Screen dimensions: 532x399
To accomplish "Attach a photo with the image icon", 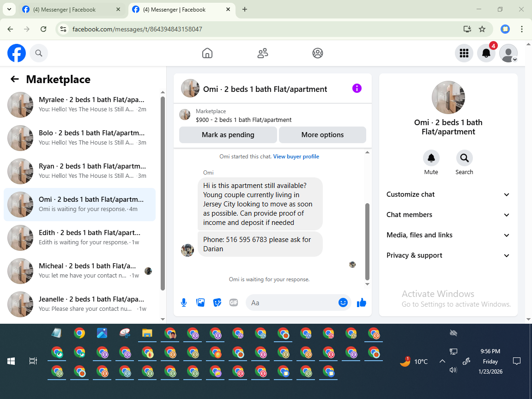I will 200,302.
